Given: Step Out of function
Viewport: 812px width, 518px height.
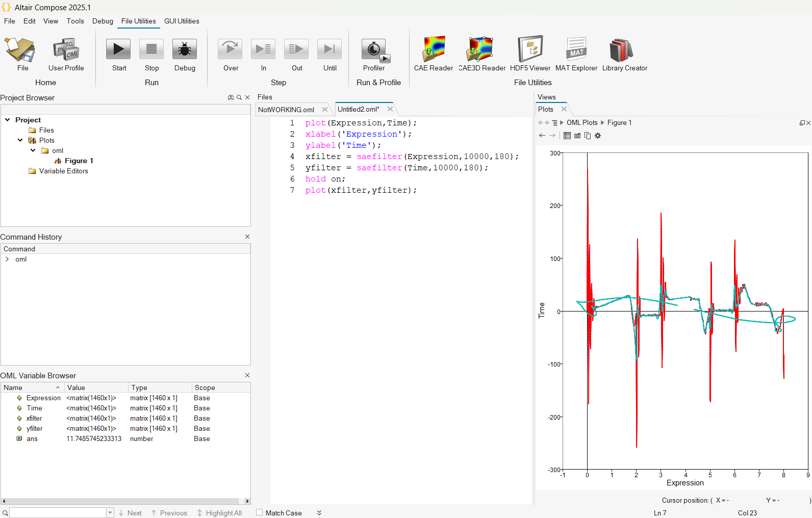Looking at the screenshot, I should click(x=297, y=54).
